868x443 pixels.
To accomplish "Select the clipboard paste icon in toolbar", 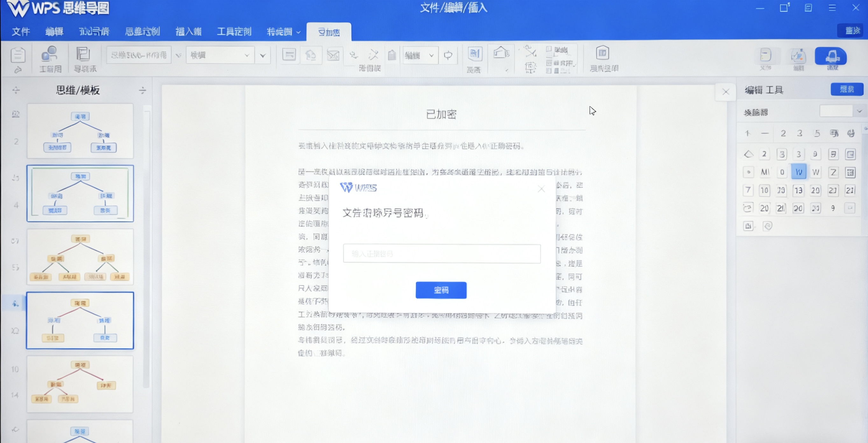I will pos(392,55).
